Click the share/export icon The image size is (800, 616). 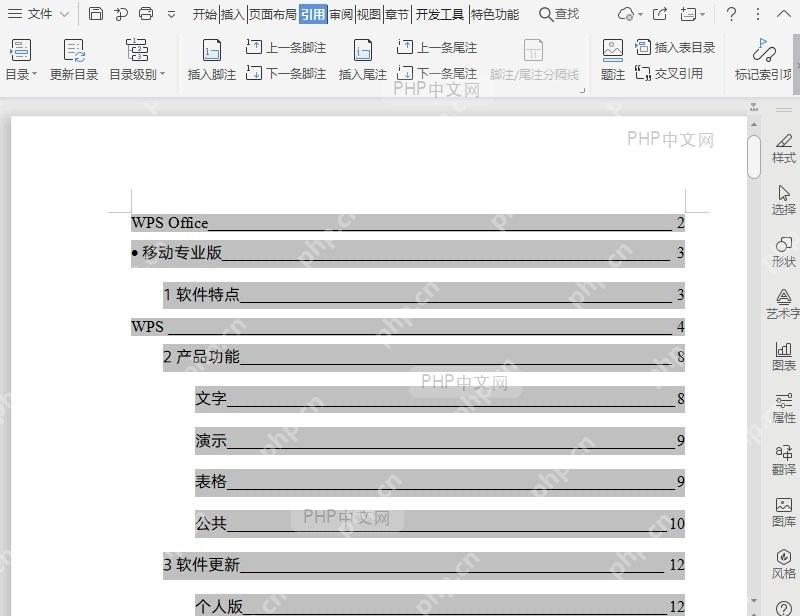point(660,14)
